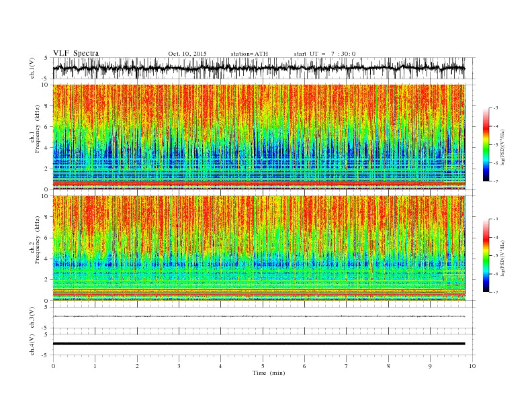Click the '2' tick on Time axis
Image resolution: width=532 pixels, height=411 pixels.
(137, 366)
